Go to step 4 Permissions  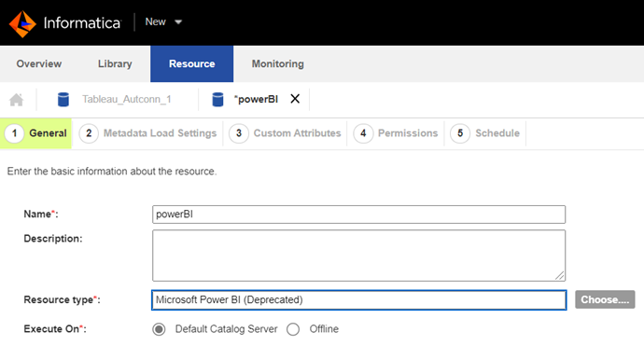pos(396,133)
